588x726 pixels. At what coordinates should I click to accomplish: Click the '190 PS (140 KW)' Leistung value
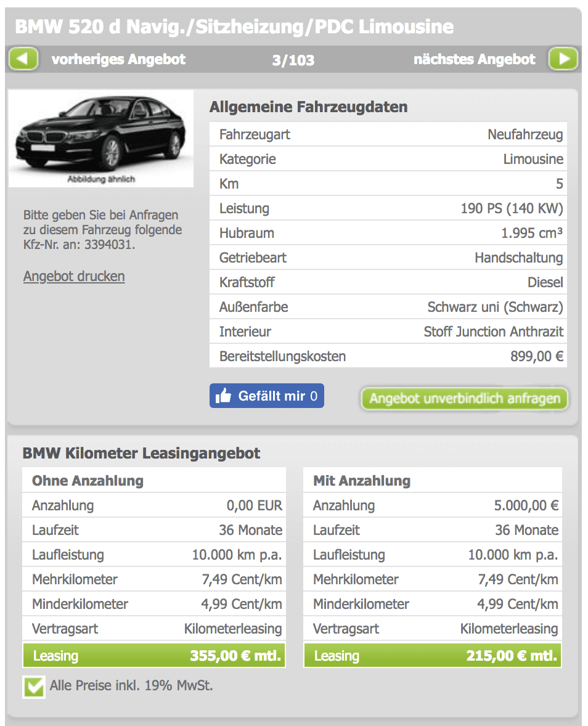[512, 208]
